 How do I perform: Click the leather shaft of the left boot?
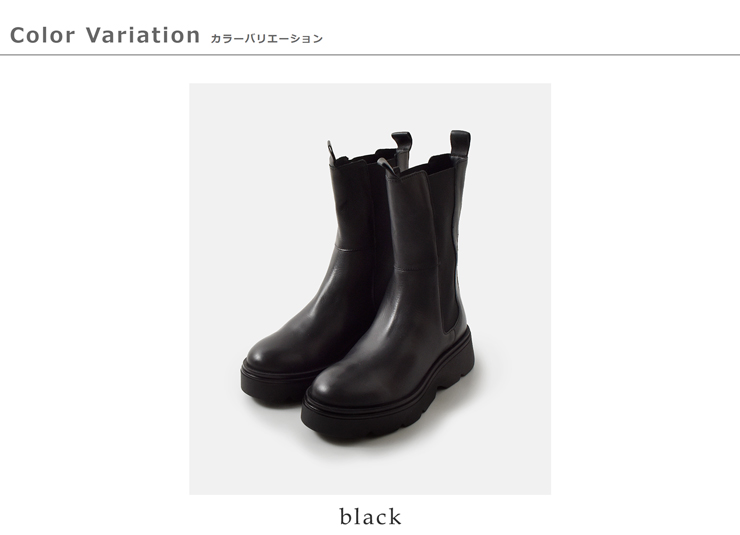tap(352, 236)
